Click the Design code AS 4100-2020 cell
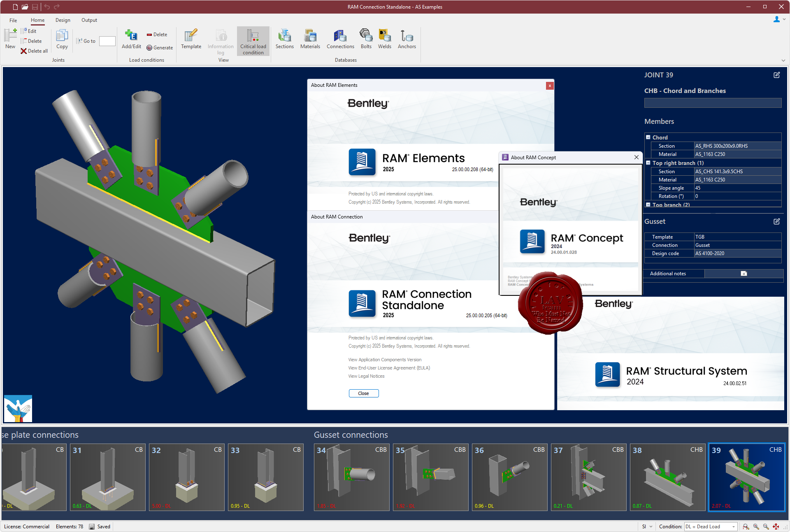The image size is (790, 532). coord(737,253)
